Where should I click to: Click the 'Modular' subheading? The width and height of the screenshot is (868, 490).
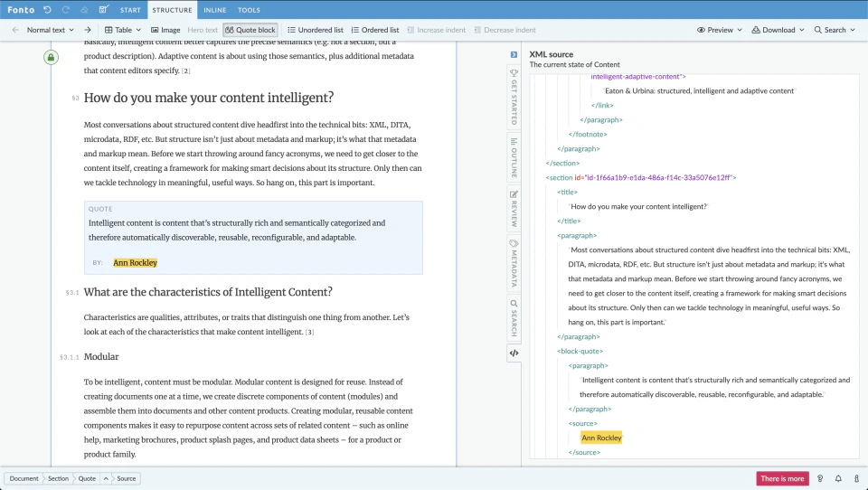point(101,356)
